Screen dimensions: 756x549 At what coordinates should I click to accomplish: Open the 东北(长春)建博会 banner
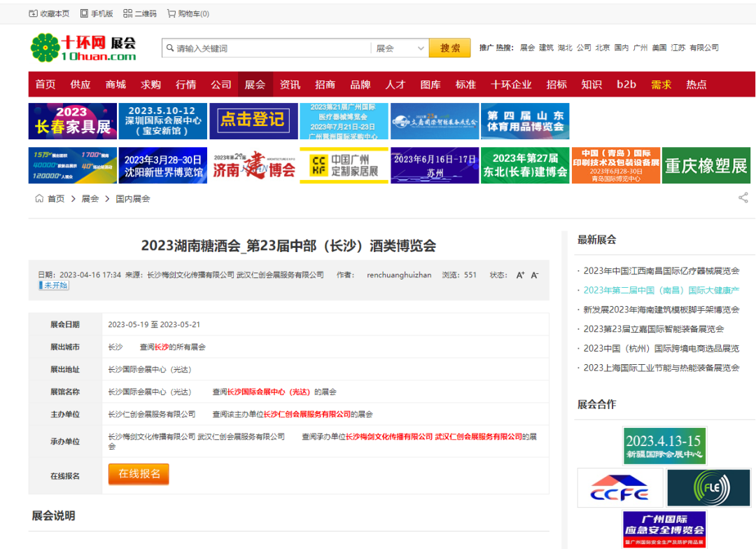click(x=525, y=165)
